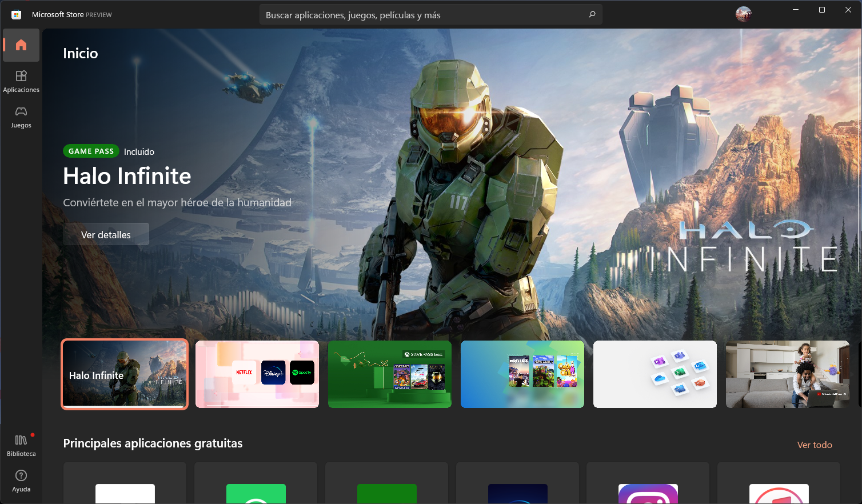
Task: Open the dark green icon app card
Action: [x=386, y=483]
